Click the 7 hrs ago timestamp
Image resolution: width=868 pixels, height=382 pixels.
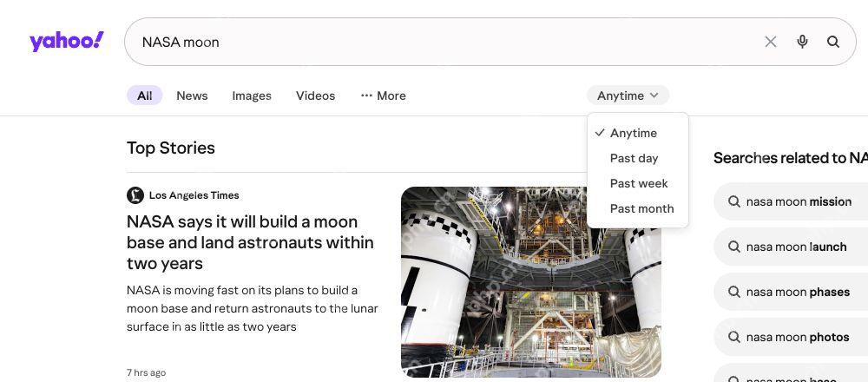pos(146,372)
